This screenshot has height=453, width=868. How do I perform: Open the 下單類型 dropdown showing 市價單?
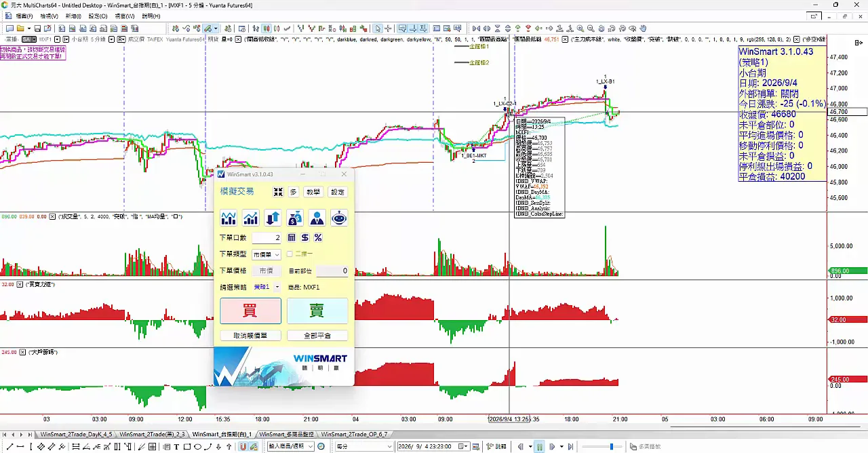click(266, 254)
